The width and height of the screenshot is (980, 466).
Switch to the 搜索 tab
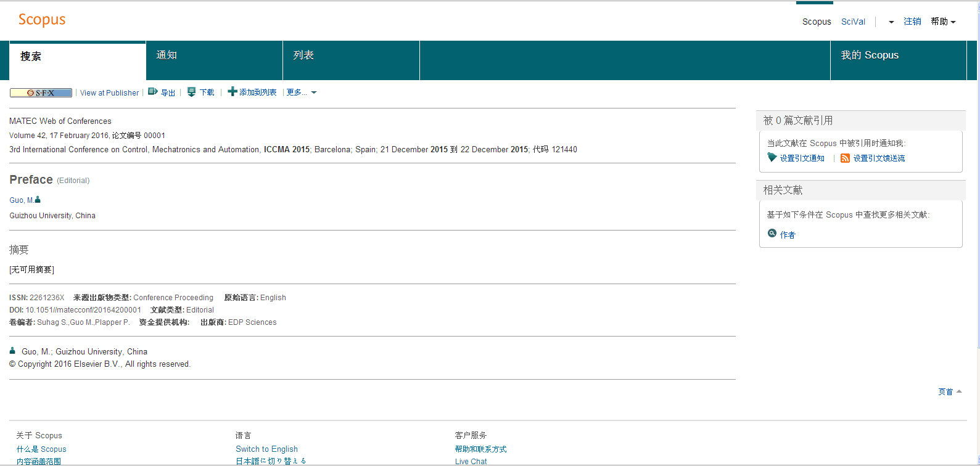point(78,60)
